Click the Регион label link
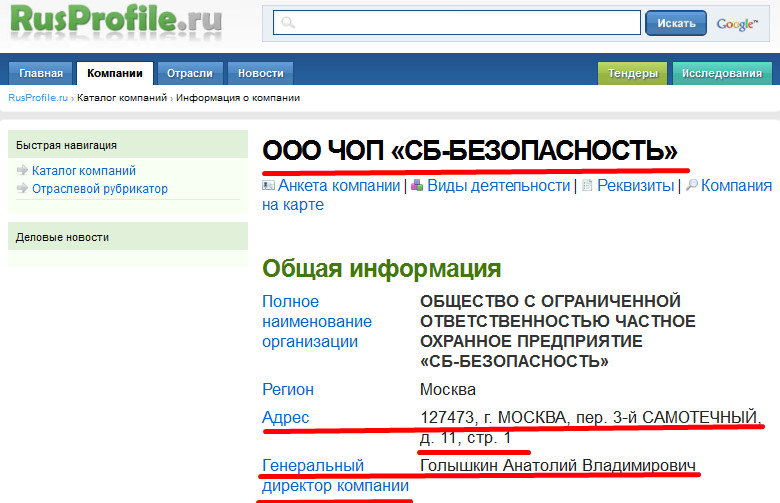 [288, 389]
